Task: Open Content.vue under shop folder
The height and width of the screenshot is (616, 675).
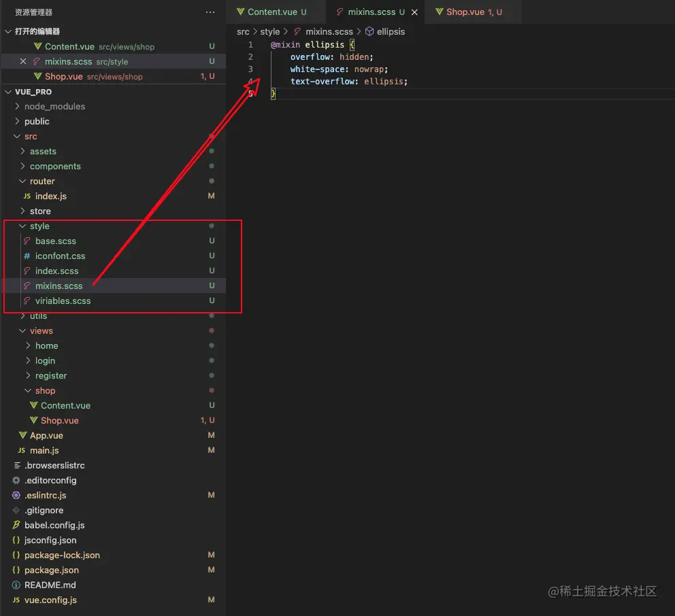Action: (x=114, y=406)
